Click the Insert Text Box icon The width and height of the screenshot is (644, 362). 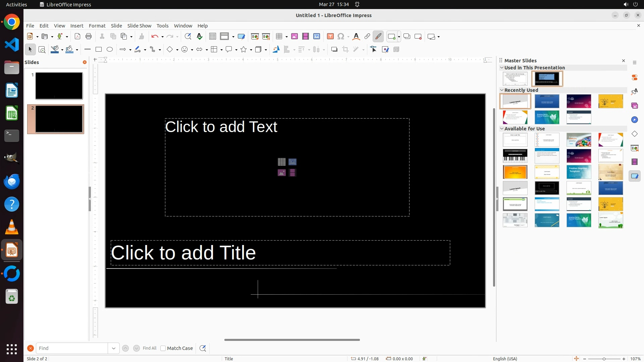[330, 37]
